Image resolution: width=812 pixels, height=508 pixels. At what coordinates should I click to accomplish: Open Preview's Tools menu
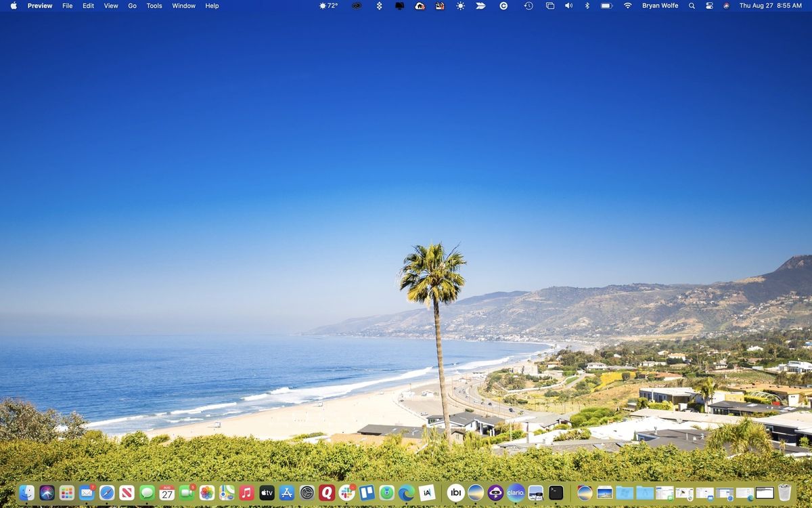[x=154, y=5]
